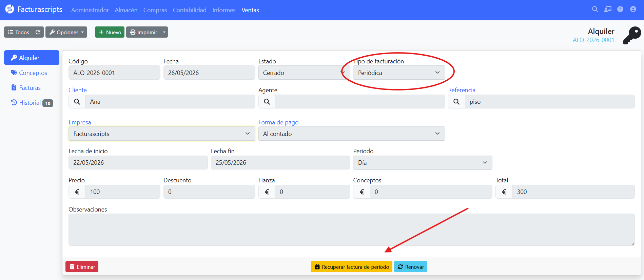Open Contabilidad menu

pyautogui.click(x=190, y=10)
